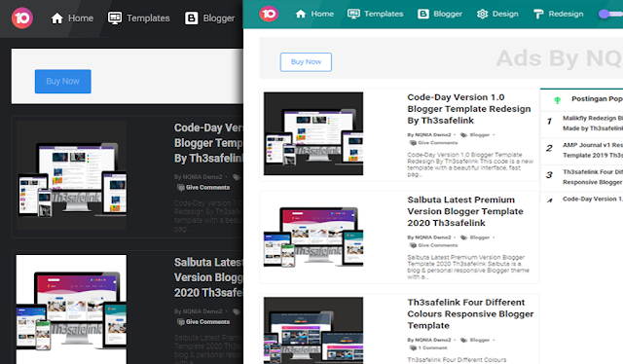The height and width of the screenshot is (364, 623).
Task: Click Blogger label in light Code-Day post meta
Action: click(x=480, y=134)
